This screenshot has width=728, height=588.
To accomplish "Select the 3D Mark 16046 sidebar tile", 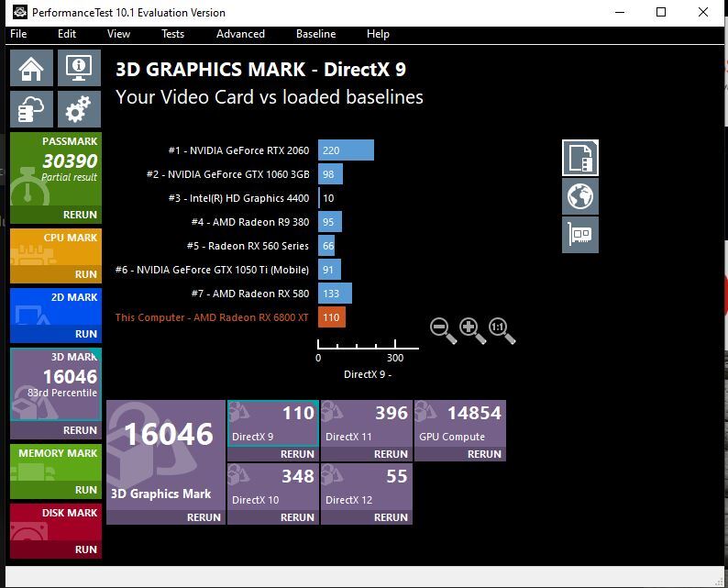I will [x=56, y=384].
